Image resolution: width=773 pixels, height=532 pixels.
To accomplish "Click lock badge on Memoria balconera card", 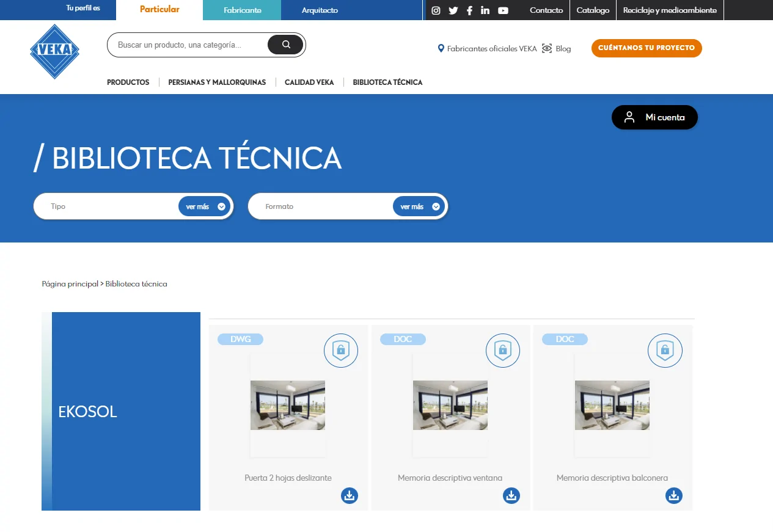I will 665,351.
